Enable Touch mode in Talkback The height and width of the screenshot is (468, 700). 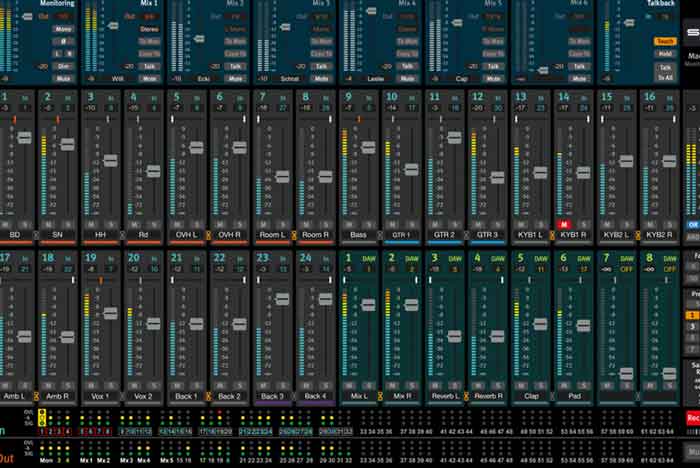pos(665,41)
